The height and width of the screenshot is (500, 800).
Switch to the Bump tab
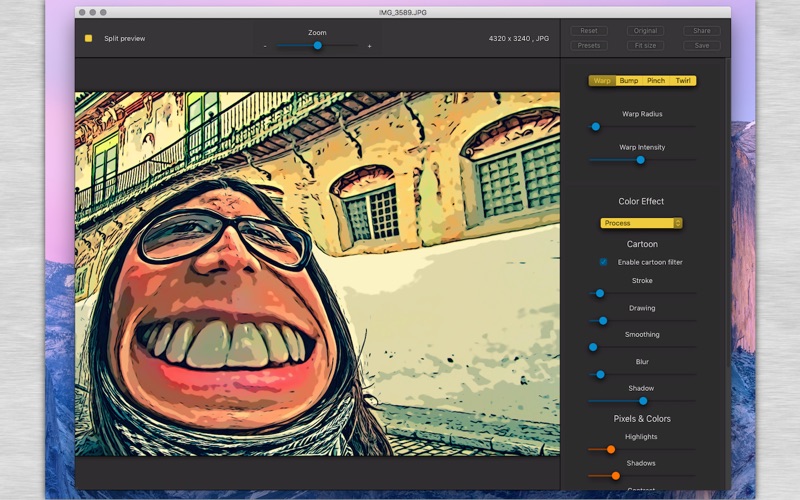point(629,81)
